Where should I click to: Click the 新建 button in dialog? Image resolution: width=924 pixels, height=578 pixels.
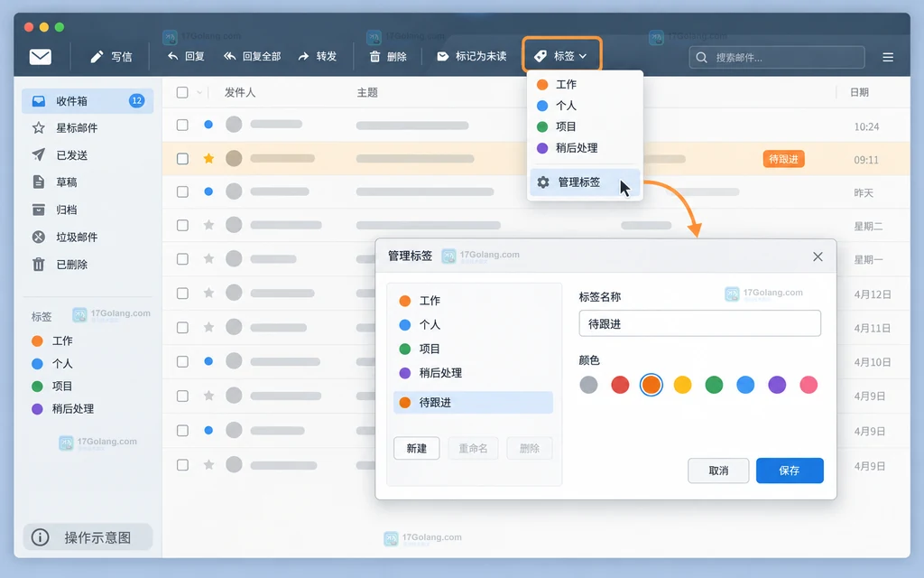(x=417, y=449)
